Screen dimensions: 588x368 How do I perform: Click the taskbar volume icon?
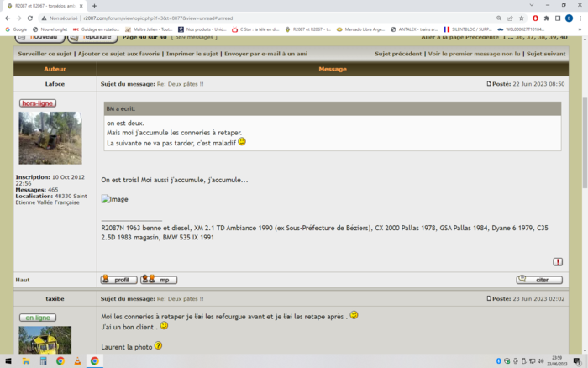(x=540, y=361)
